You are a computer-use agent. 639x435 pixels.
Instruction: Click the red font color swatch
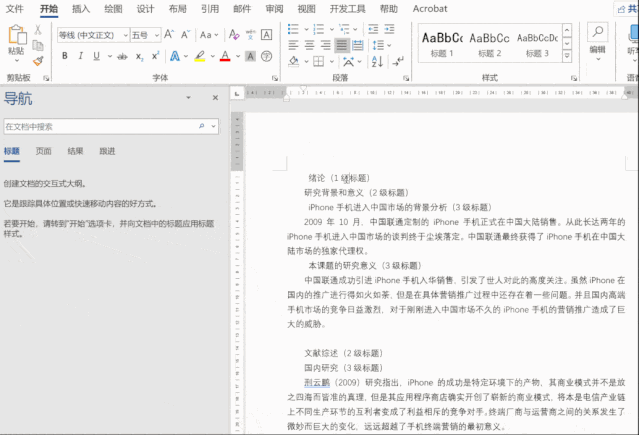[224, 56]
